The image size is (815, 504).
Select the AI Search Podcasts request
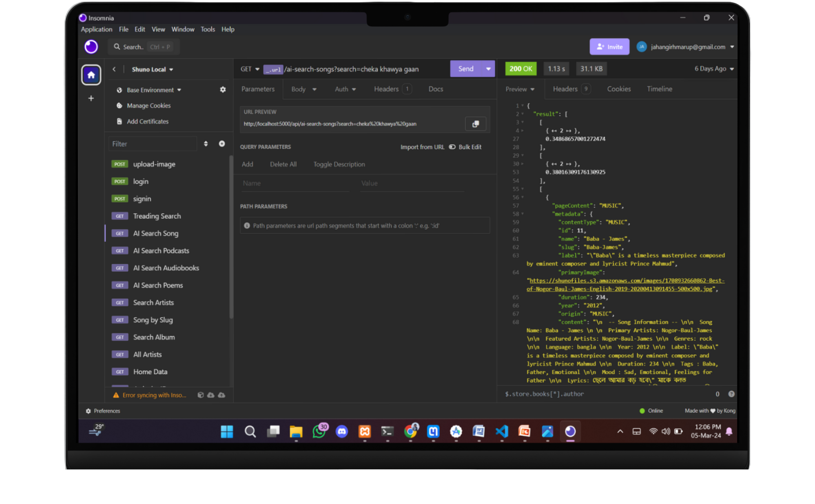161,251
